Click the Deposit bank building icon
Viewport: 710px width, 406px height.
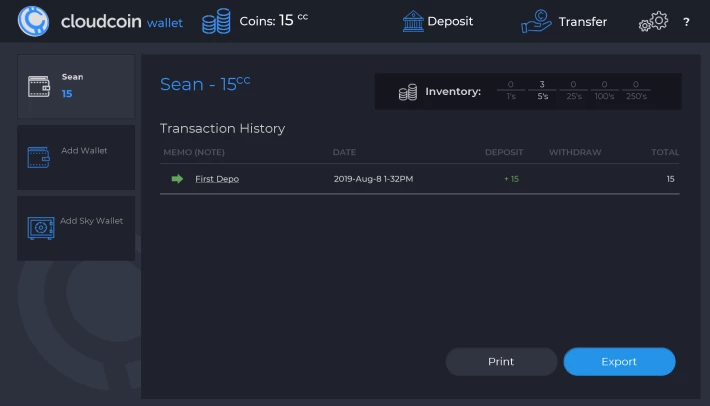click(413, 21)
